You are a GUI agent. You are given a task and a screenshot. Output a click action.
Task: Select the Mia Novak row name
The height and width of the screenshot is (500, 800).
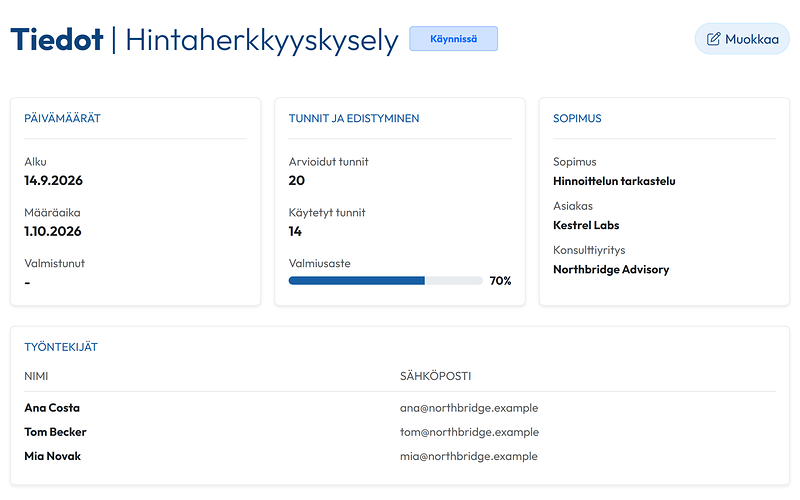[53, 456]
